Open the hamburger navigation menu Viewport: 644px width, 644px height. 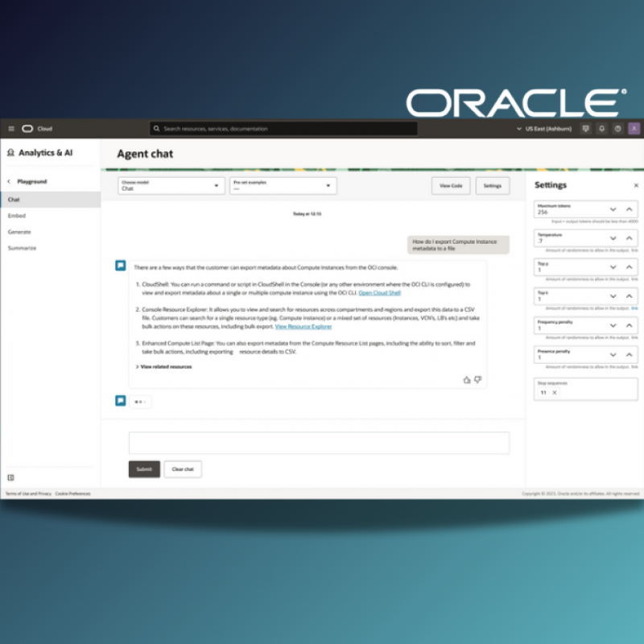point(11,129)
